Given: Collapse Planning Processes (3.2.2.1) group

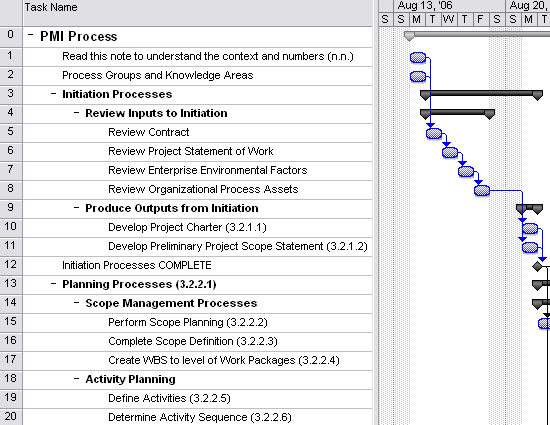Looking at the screenshot, I should 53,283.
